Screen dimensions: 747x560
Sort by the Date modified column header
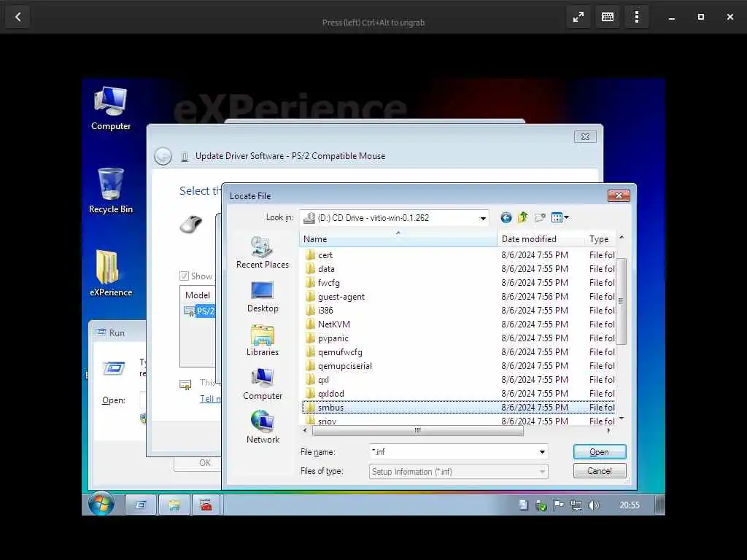(541, 238)
